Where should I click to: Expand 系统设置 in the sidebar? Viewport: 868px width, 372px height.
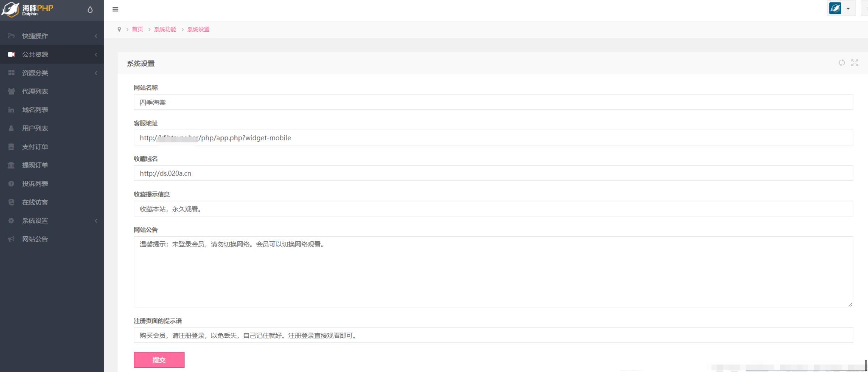tap(35, 221)
